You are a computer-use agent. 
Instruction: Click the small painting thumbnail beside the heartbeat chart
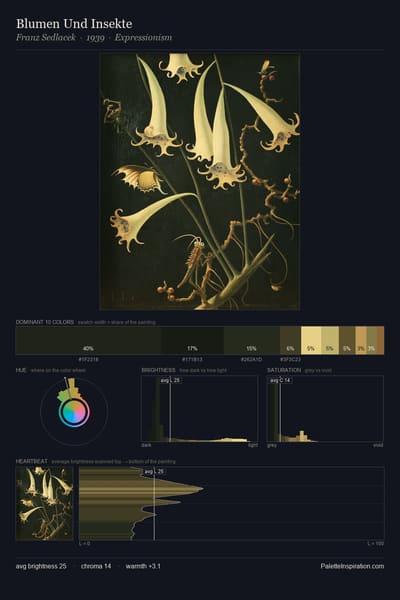(44, 504)
